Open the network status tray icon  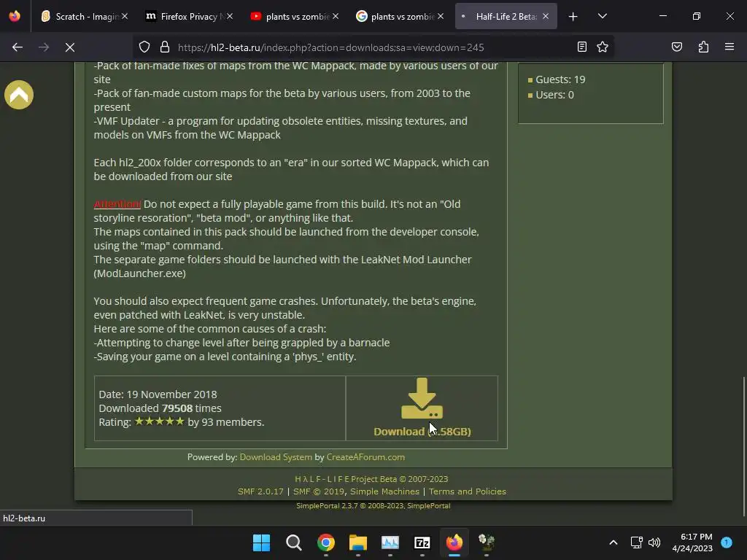(636, 542)
